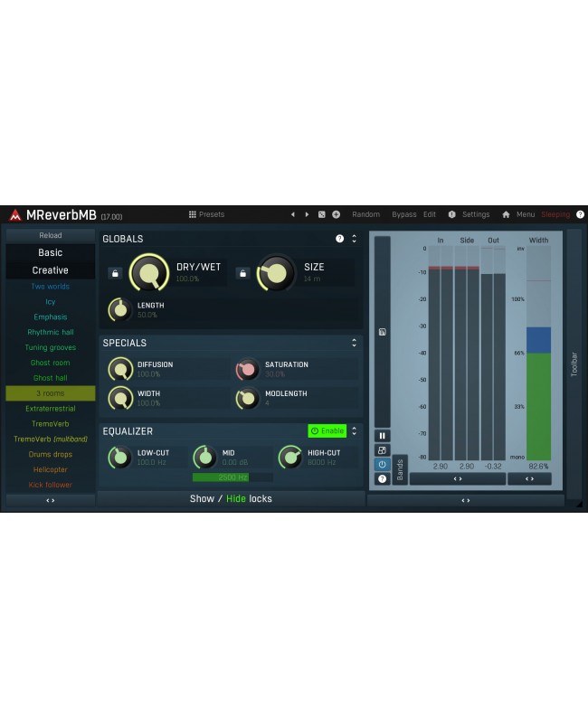Select the Ghost hall preset
This screenshot has height=718, width=588.
pos(51,378)
